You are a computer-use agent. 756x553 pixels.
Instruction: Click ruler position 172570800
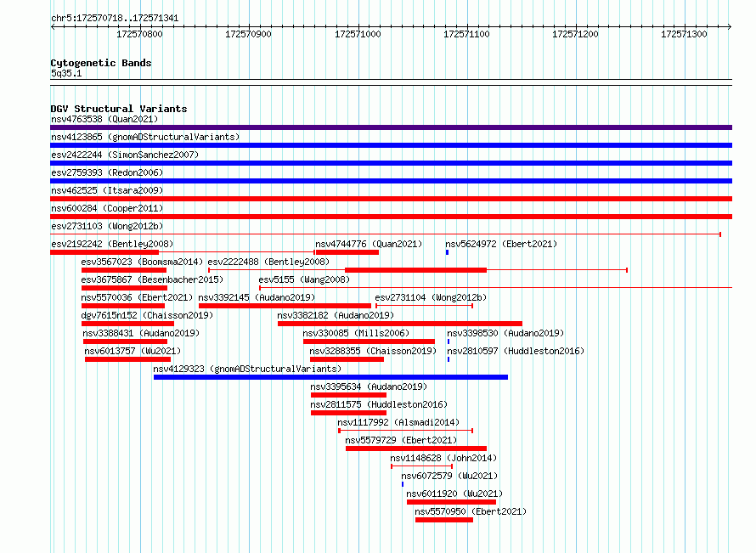(140, 34)
